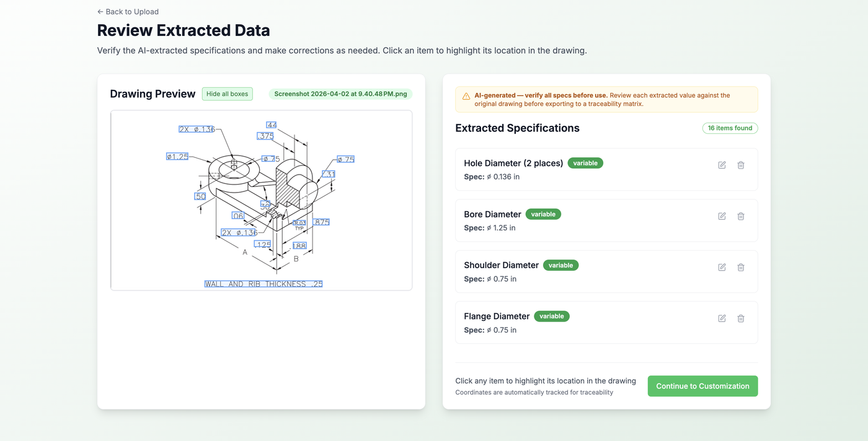
Task: Open the edit icon beside Bore Diameter
Action: (x=722, y=216)
